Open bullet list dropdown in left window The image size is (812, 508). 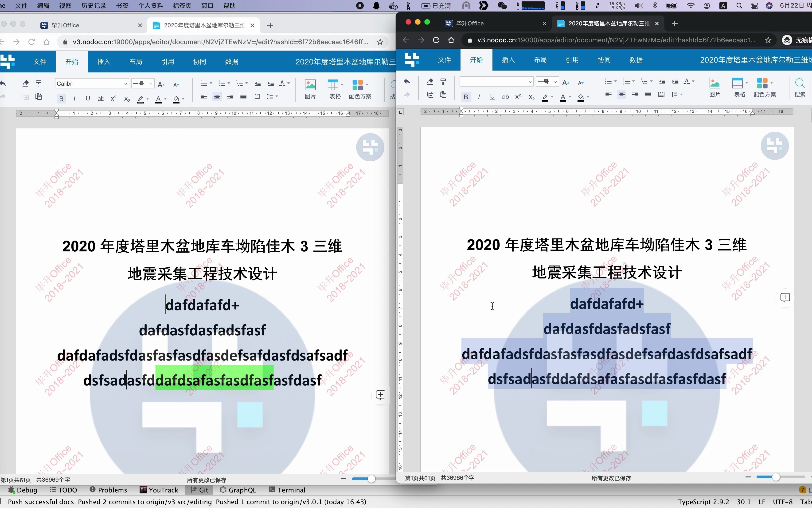pyautogui.click(x=211, y=83)
